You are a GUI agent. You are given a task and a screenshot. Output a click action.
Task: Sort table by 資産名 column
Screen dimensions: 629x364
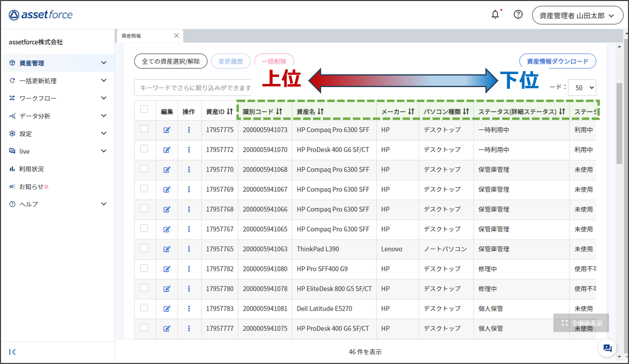tap(320, 111)
